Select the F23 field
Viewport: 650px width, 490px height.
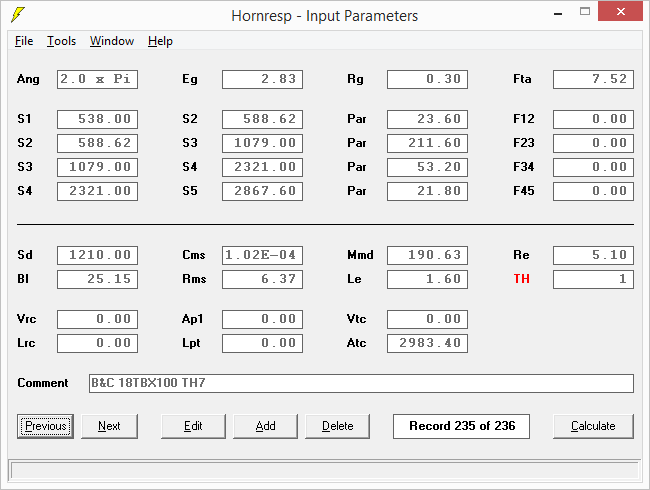[593, 143]
